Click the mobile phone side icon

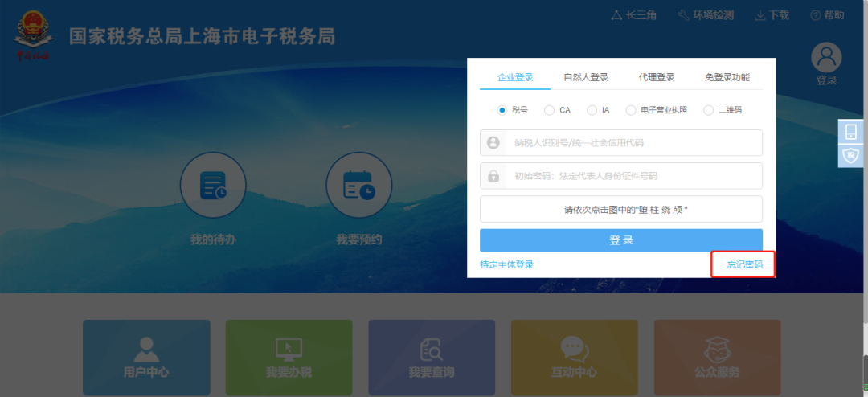(851, 132)
